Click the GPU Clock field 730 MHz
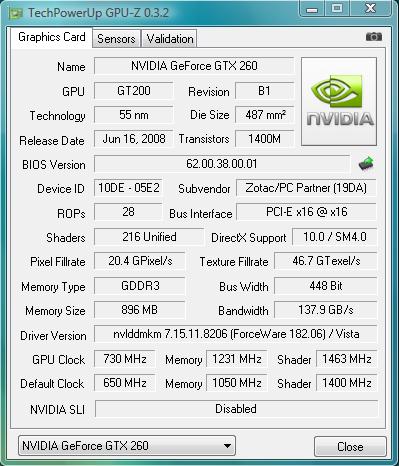Screen dimensions: 399x466 125,359
